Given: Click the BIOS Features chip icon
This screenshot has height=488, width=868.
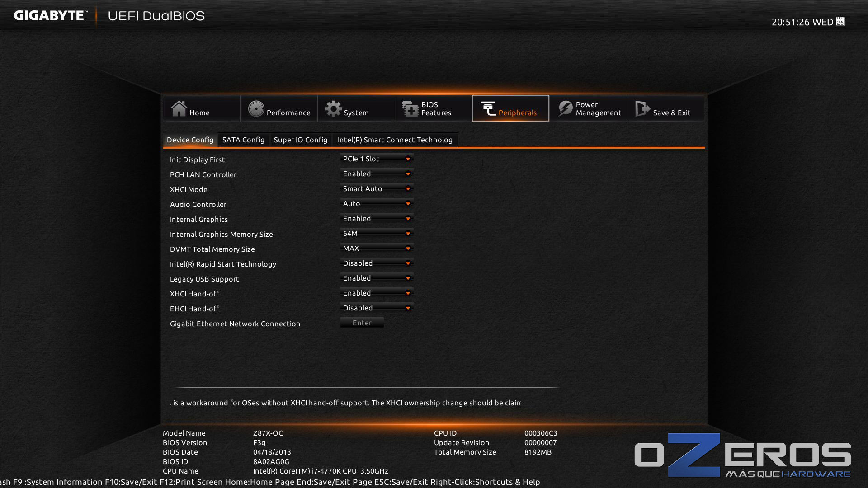Looking at the screenshot, I should point(410,108).
